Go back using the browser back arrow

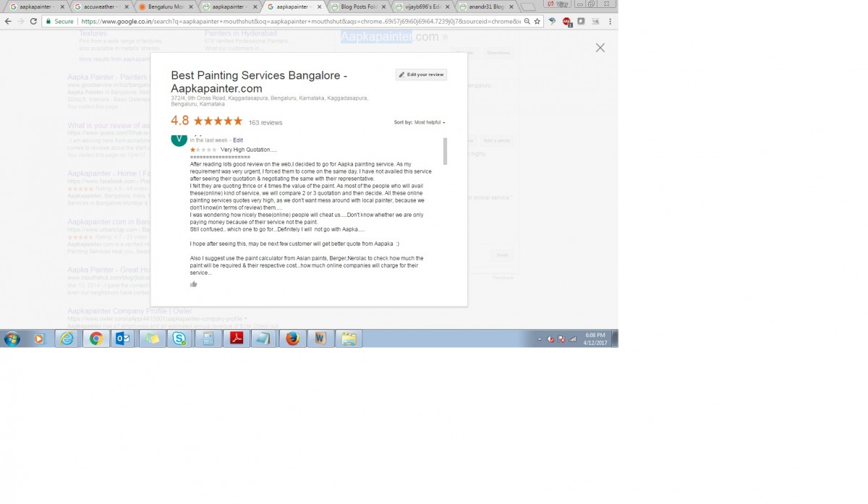(7, 22)
